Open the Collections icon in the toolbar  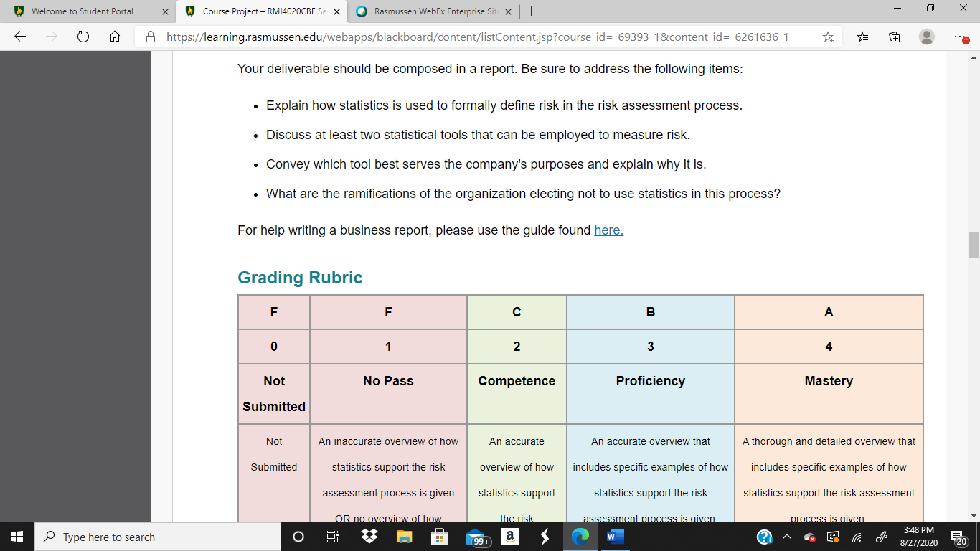coord(895,37)
